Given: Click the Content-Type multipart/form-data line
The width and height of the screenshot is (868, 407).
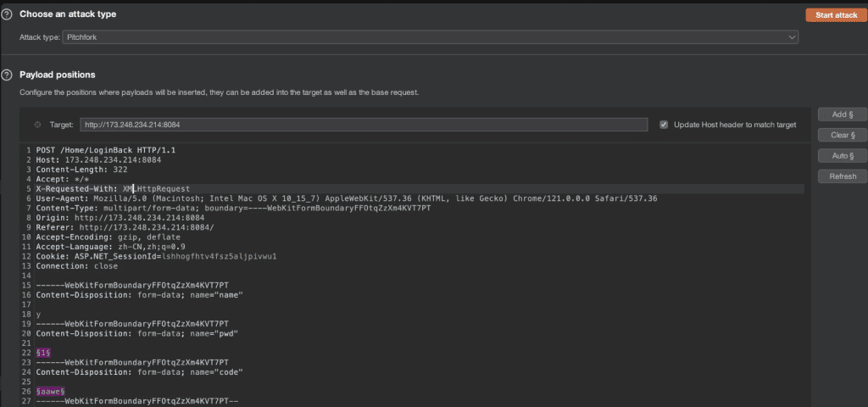Looking at the screenshot, I should (x=233, y=209).
